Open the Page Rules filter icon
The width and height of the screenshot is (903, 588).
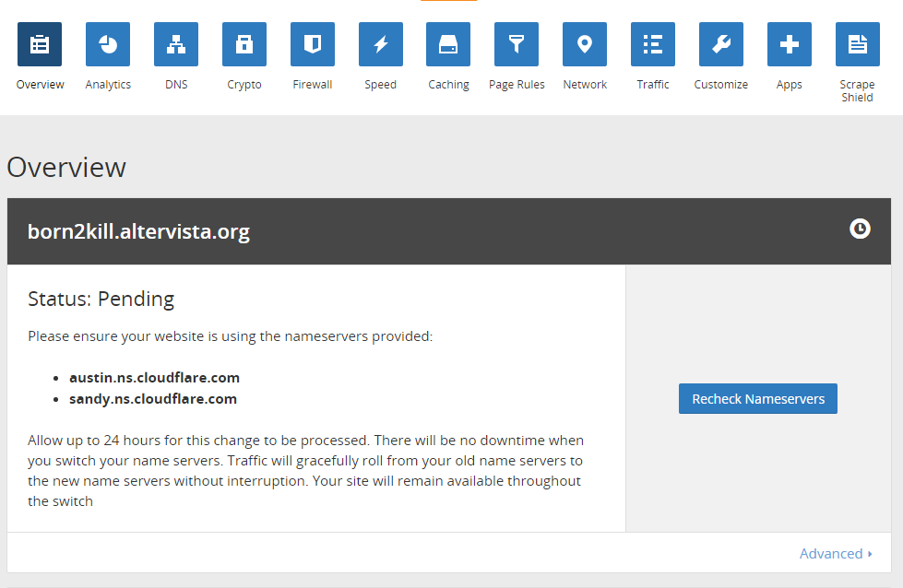pyautogui.click(x=517, y=44)
